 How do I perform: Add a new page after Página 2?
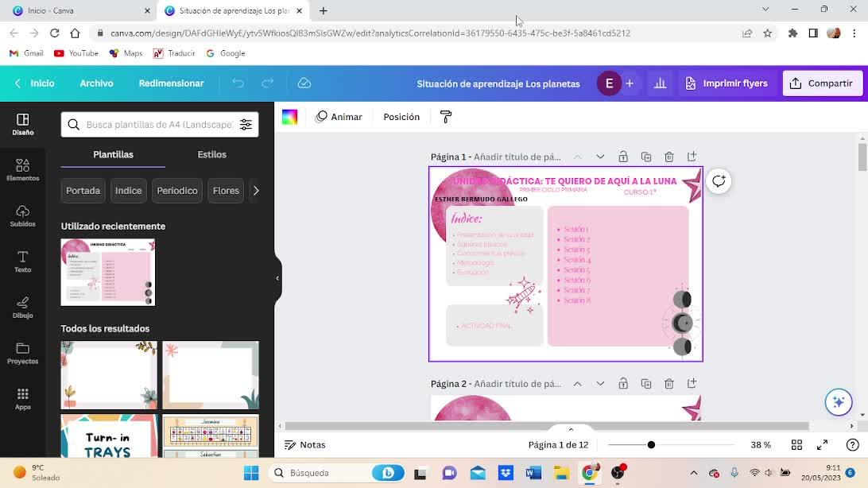tap(692, 383)
